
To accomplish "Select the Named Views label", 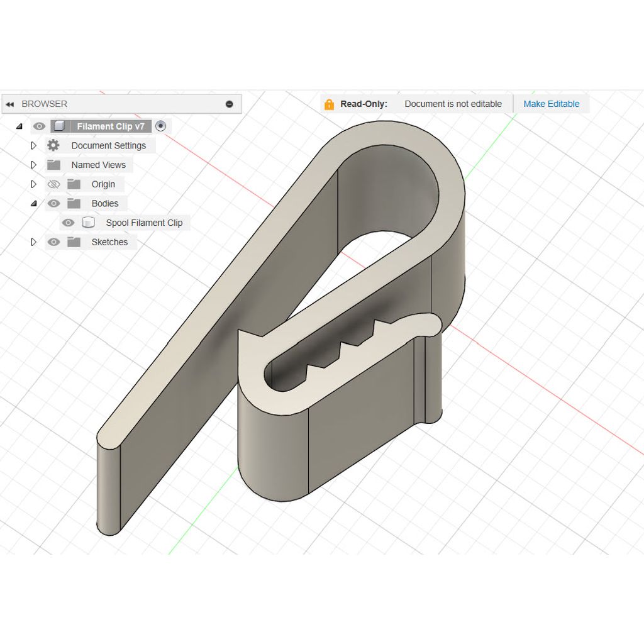I will click(x=99, y=165).
